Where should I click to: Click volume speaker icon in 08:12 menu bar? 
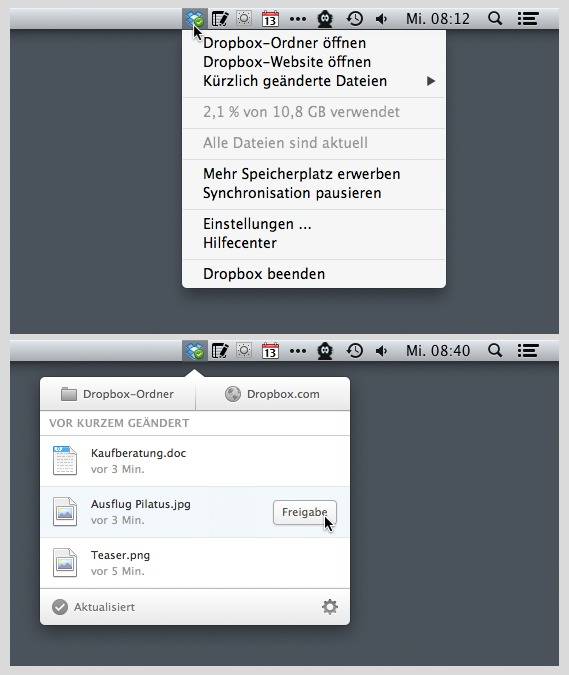pos(381,19)
